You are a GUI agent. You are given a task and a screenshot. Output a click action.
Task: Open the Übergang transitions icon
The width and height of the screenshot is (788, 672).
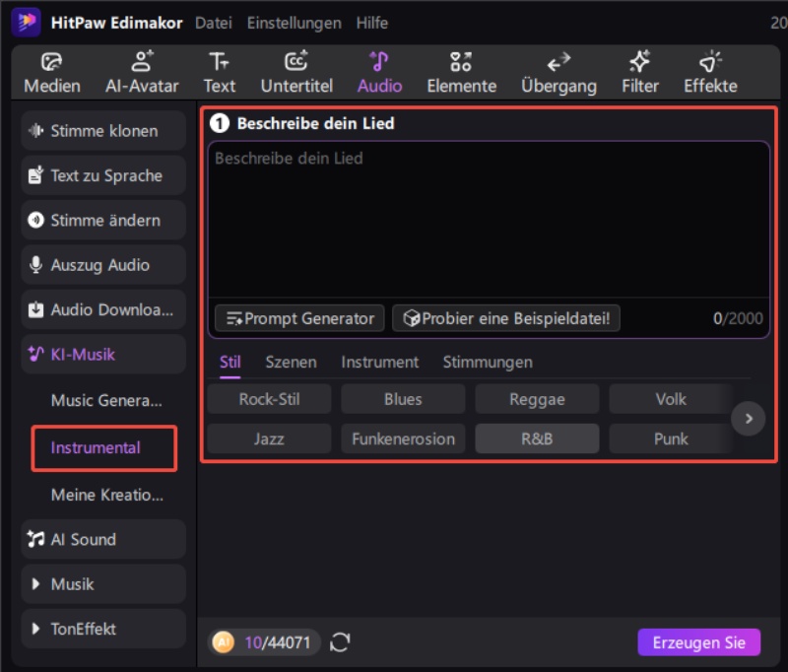tap(558, 62)
